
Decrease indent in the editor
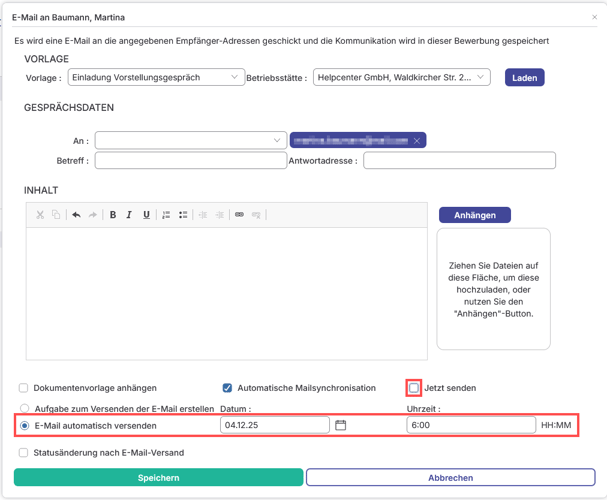click(x=203, y=215)
